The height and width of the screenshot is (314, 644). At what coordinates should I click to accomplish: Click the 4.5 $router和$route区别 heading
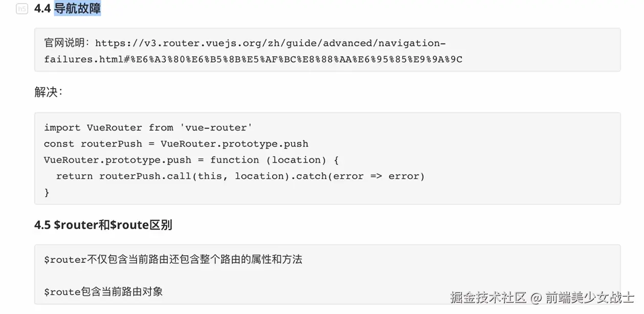[x=103, y=225]
